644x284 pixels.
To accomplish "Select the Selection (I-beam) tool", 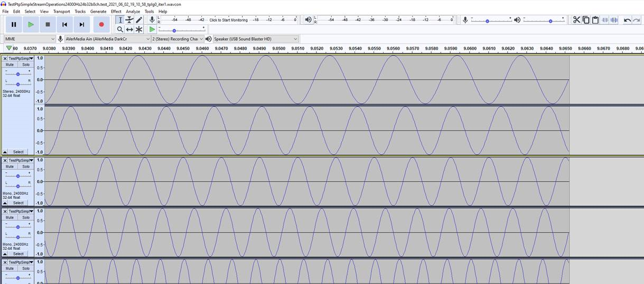I will 120,20.
